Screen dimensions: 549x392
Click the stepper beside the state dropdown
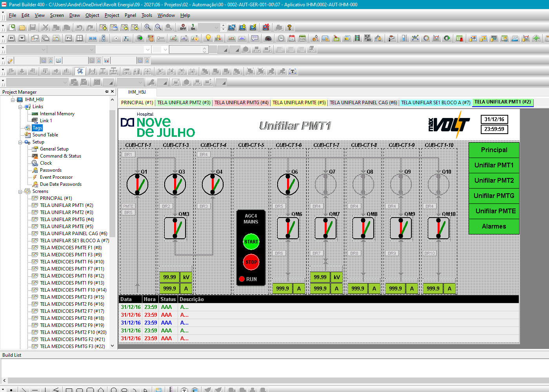(x=223, y=27)
